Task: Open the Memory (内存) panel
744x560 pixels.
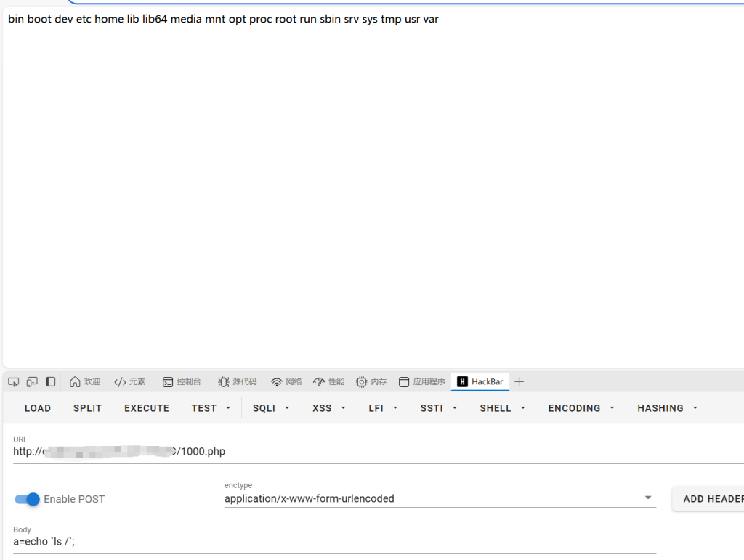Action: coord(371,382)
